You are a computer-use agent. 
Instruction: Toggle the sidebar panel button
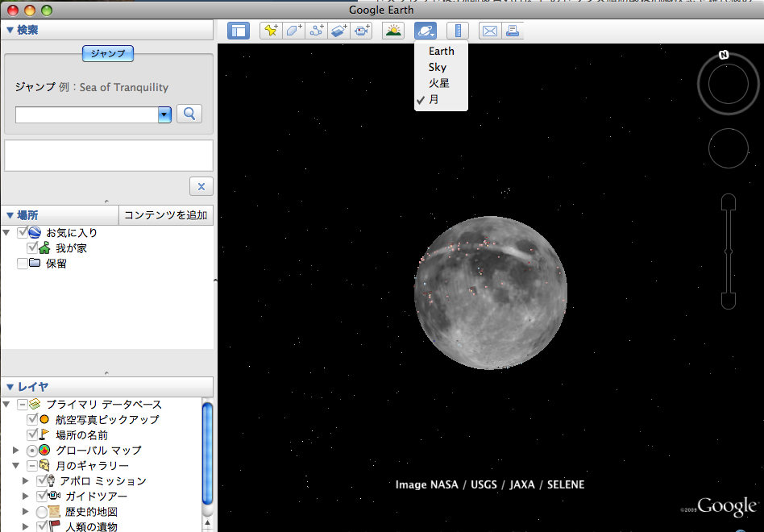(239, 31)
